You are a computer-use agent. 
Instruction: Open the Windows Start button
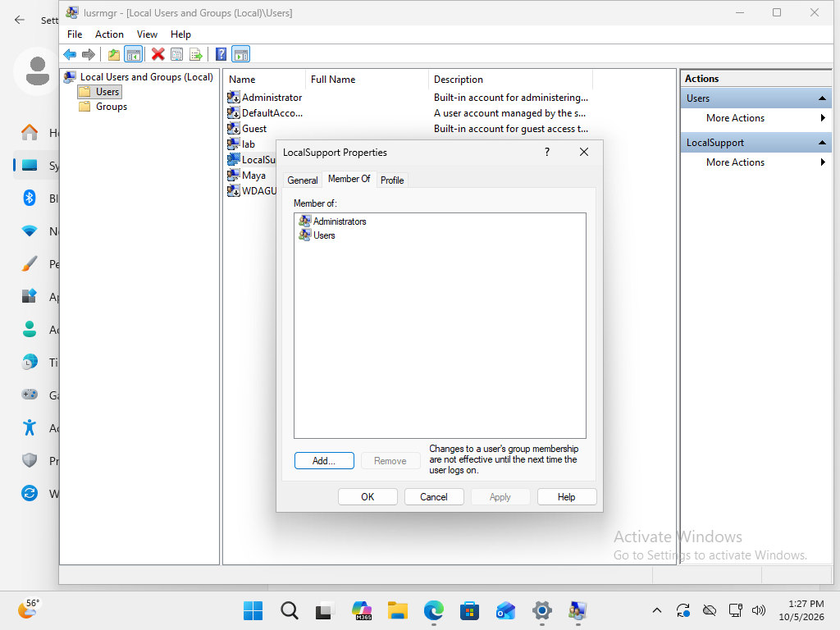tap(253, 610)
